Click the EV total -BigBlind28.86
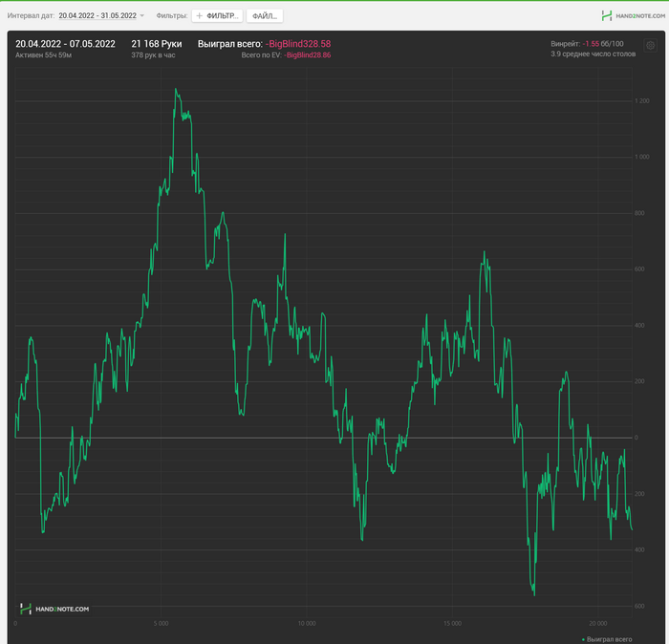This screenshot has width=669, height=644. tap(307, 55)
